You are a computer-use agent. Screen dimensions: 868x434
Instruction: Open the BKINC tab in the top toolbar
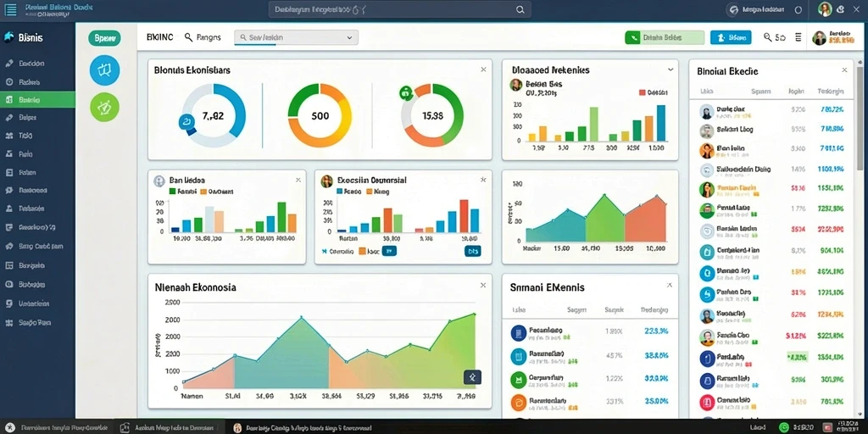pos(160,37)
